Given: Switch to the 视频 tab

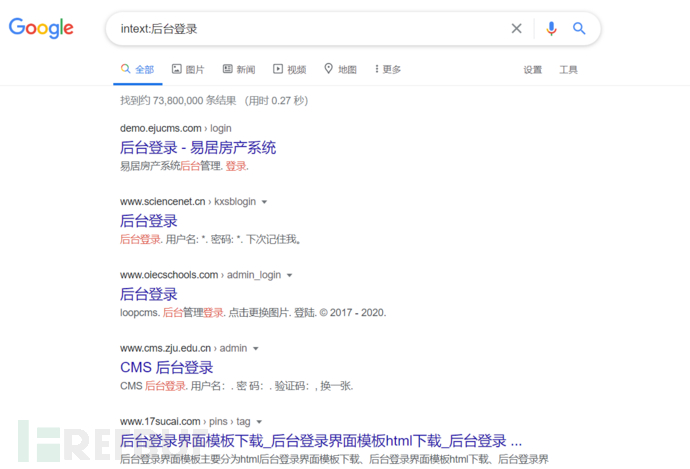Looking at the screenshot, I should (290, 70).
